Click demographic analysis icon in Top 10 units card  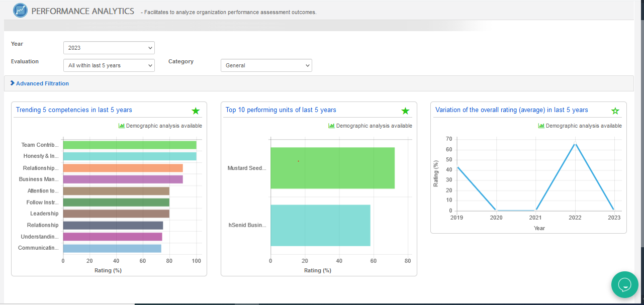[331, 126]
